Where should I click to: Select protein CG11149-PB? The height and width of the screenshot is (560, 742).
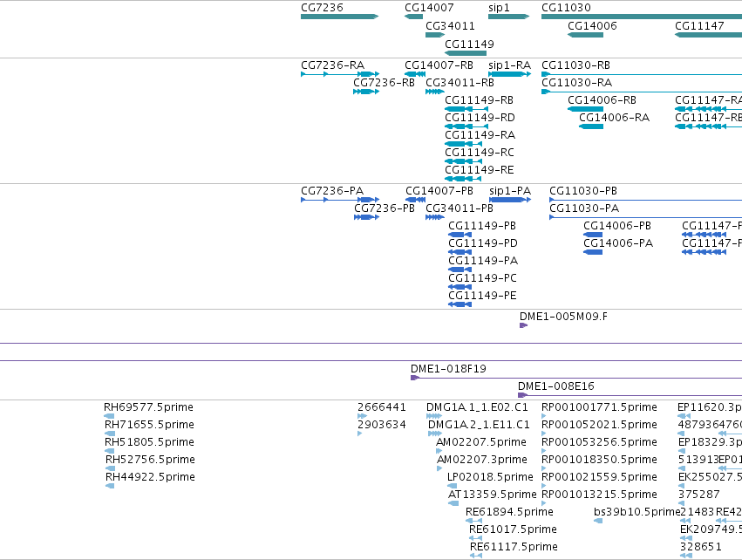point(460,235)
